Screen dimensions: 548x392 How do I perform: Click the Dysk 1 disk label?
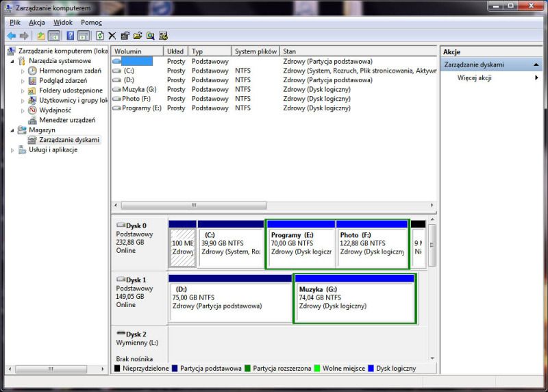click(x=139, y=297)
